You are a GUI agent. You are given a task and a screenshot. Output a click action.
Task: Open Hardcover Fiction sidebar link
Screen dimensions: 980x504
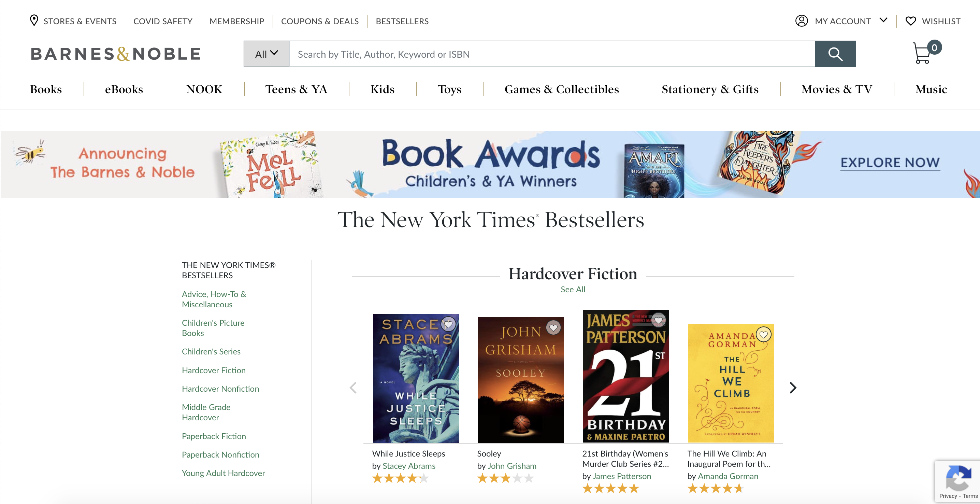click(213, 370)
